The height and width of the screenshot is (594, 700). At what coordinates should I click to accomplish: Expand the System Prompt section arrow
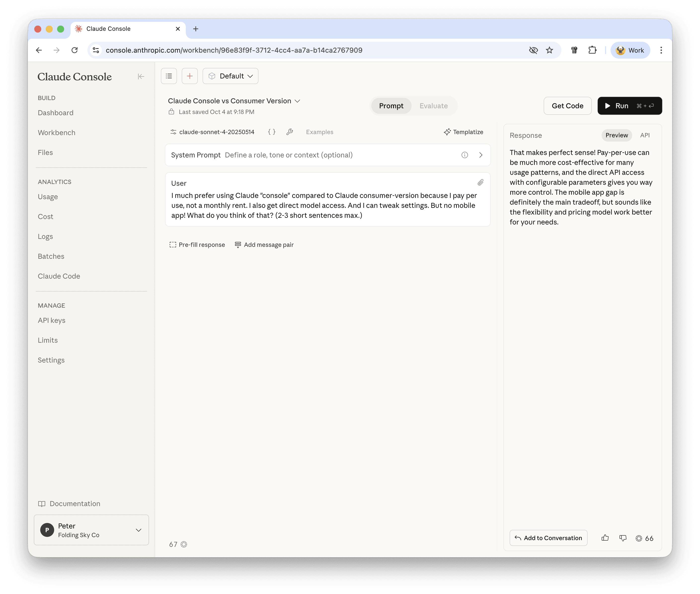point(481,155)
